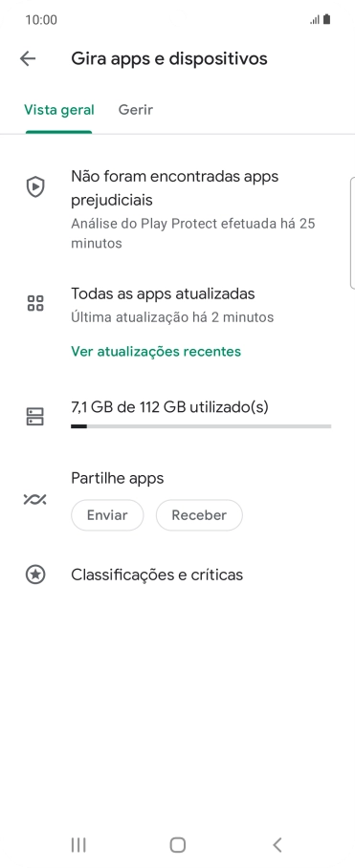
Task: Tap the Enviar button
Action: coord(107,515)
